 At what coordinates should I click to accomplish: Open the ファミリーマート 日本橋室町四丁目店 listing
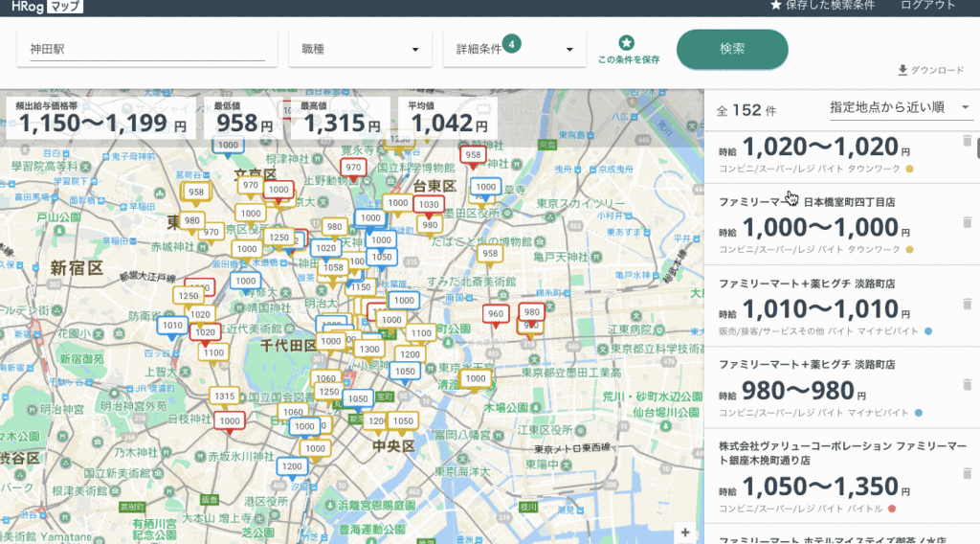coord(842,224)
